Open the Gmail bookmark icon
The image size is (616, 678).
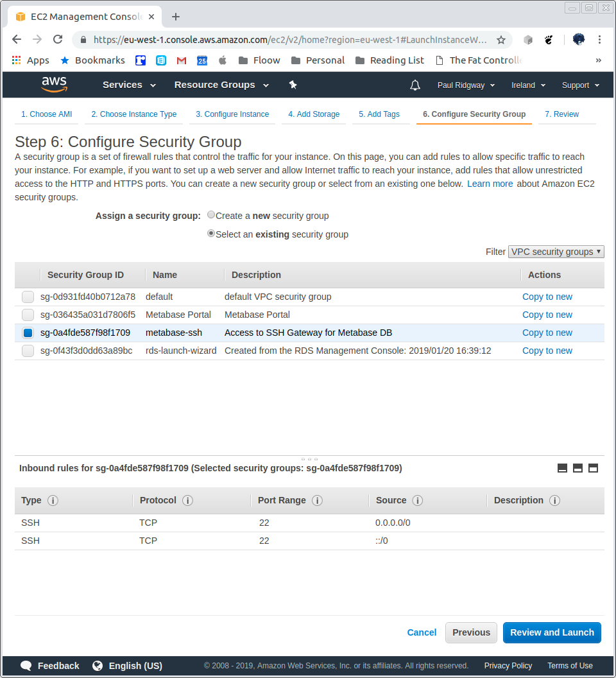(x=182, y=60)
